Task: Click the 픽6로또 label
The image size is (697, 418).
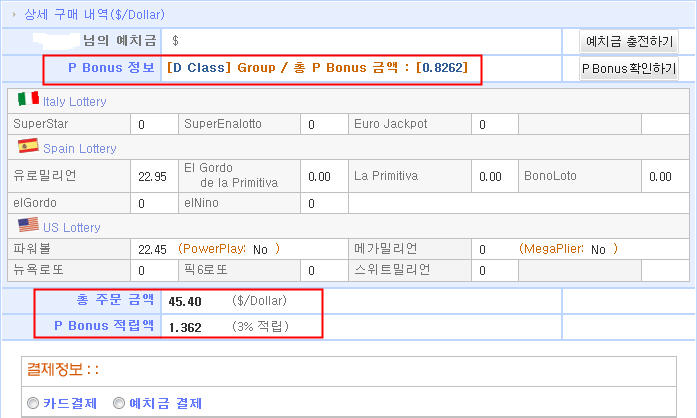Action: tap(205, 269)
